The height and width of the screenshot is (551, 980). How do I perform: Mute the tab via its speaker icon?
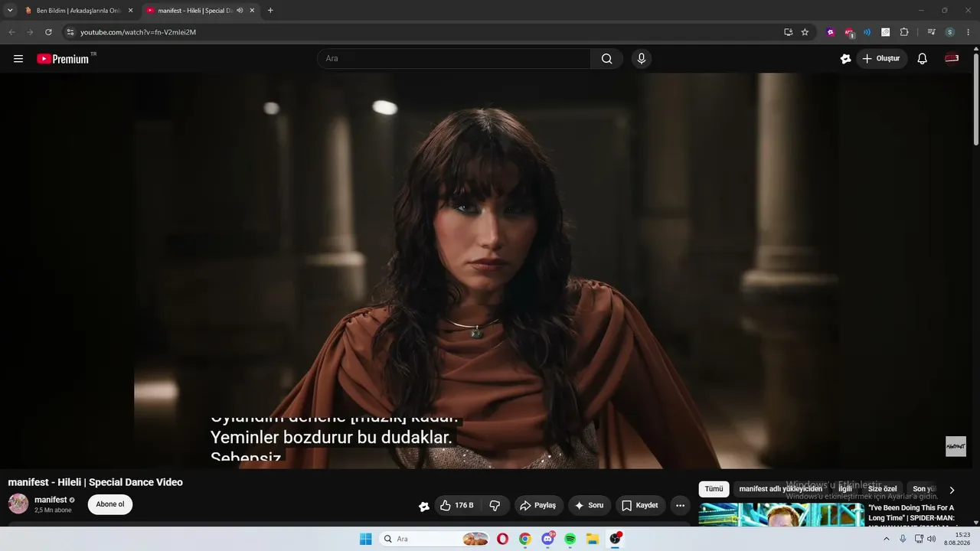(x=240, y=11)
